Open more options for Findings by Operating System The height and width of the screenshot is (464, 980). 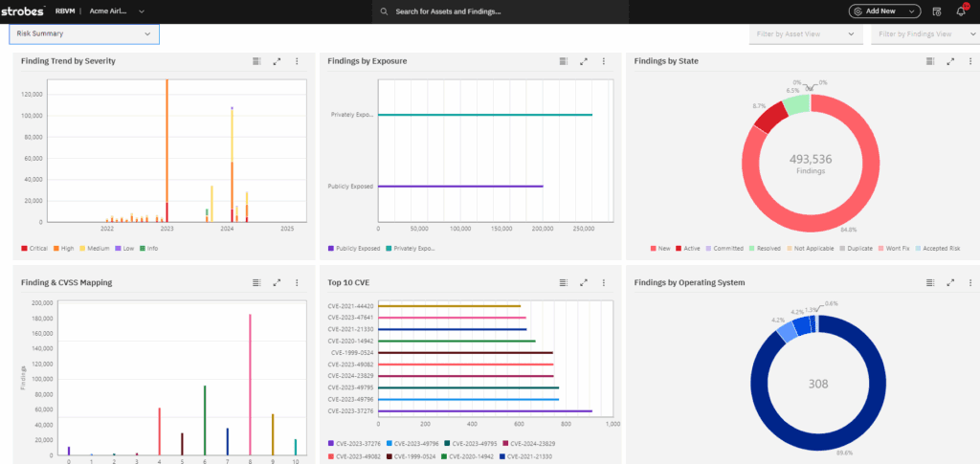click(970, 282)
